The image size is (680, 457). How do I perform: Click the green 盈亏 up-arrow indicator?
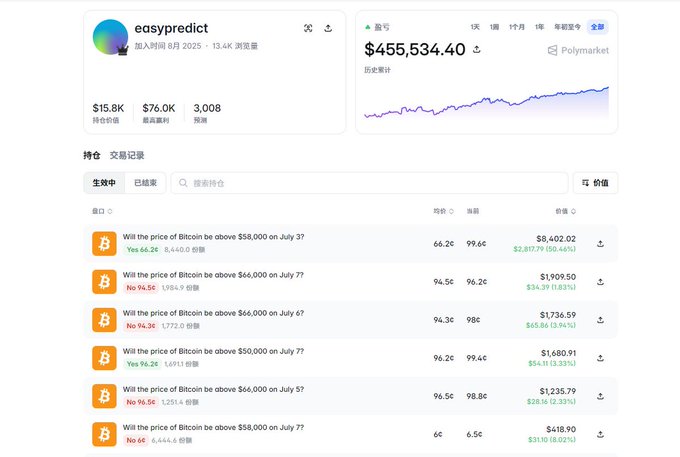click(x=368, y=27)
